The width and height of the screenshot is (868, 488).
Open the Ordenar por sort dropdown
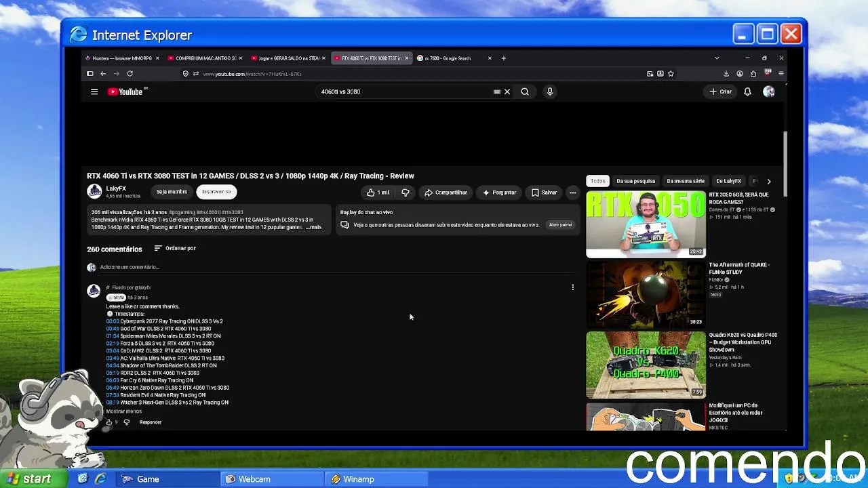click(x=175, y=248)
